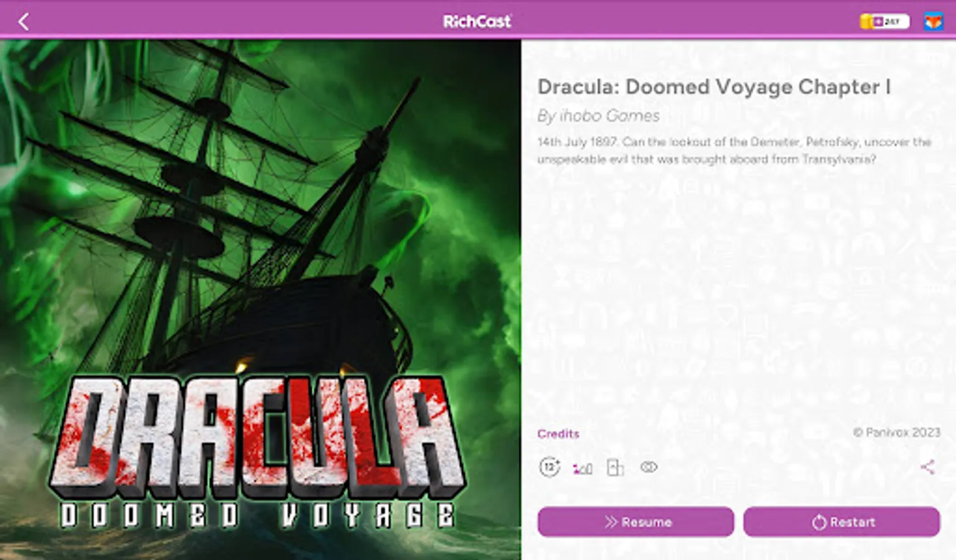956x560 pixels.
Task: Click the 12+ age rating icon
Action: click(x=550, y=467)
